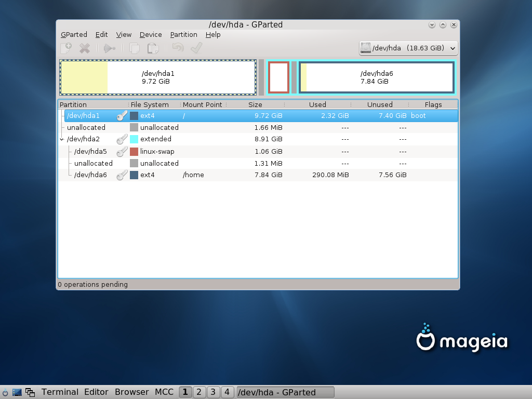Sort by the Partition column header
The width and height of the screenshot is (532, 399).
pos(93,104)
